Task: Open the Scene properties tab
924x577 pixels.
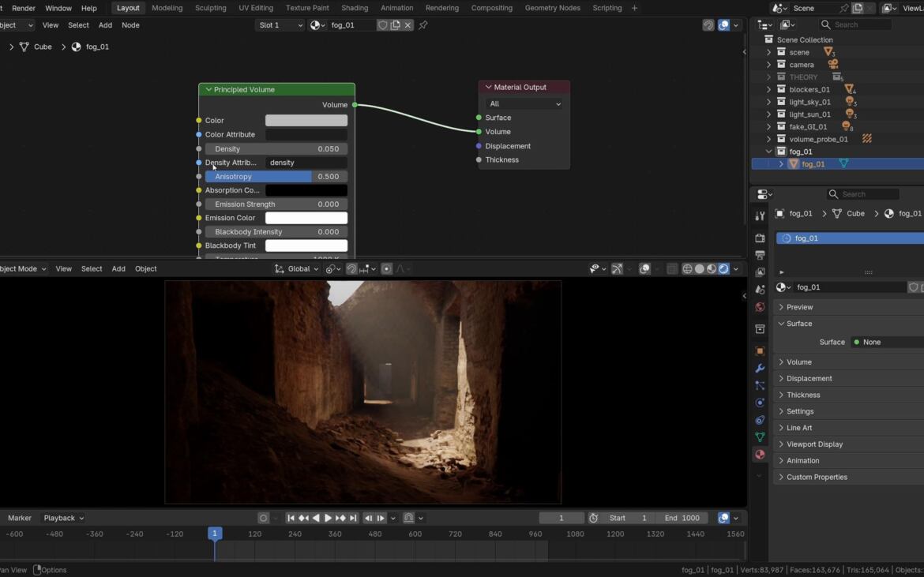Action: pos(760,290)
